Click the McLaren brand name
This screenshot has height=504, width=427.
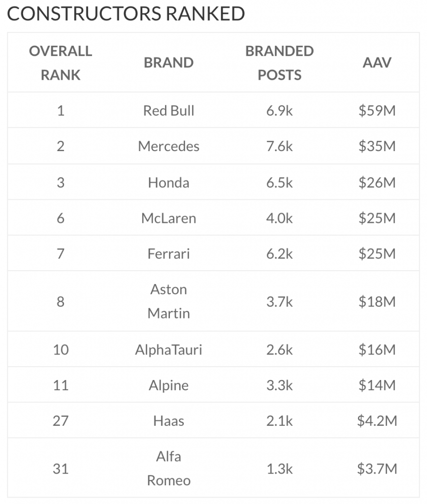click(x=168, y=218)
